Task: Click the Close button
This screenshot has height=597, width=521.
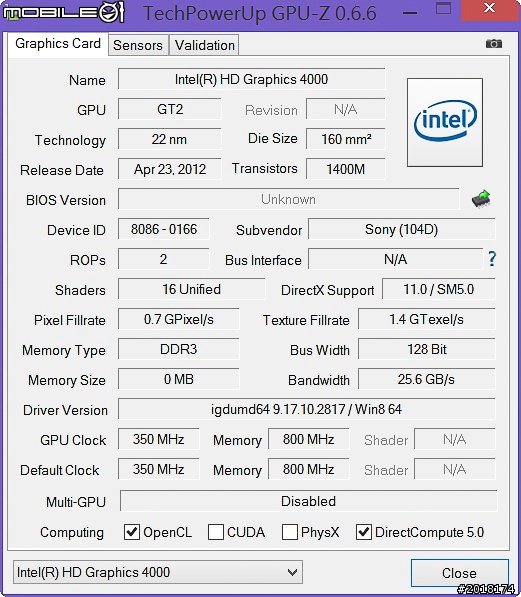Action: click(459, 573)
